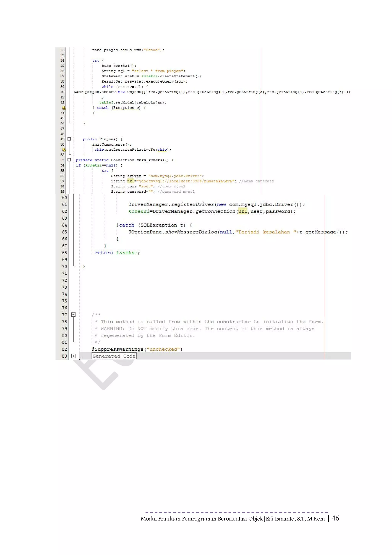Click ResultSet res=stat.executeQuery(sql) line
This screenshot has width=392, height=555.
tap(145, 81)
